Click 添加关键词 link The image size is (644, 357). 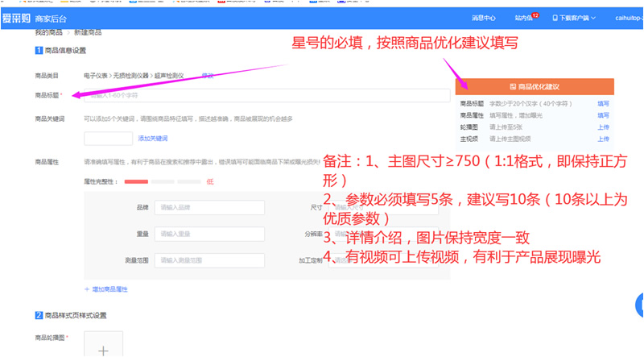[x=153, y=139]
